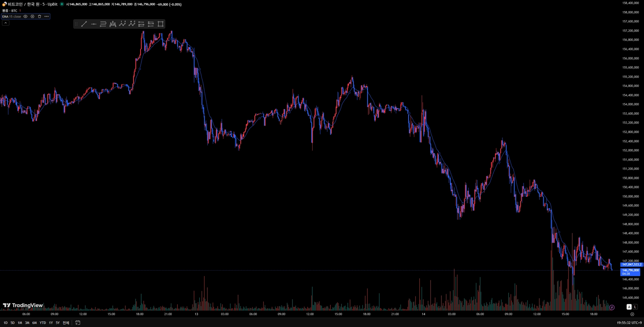Image resolution: width=644 pixels, height=327 pixels.
Task: Select the YTD date range
Action: [43, 323]
